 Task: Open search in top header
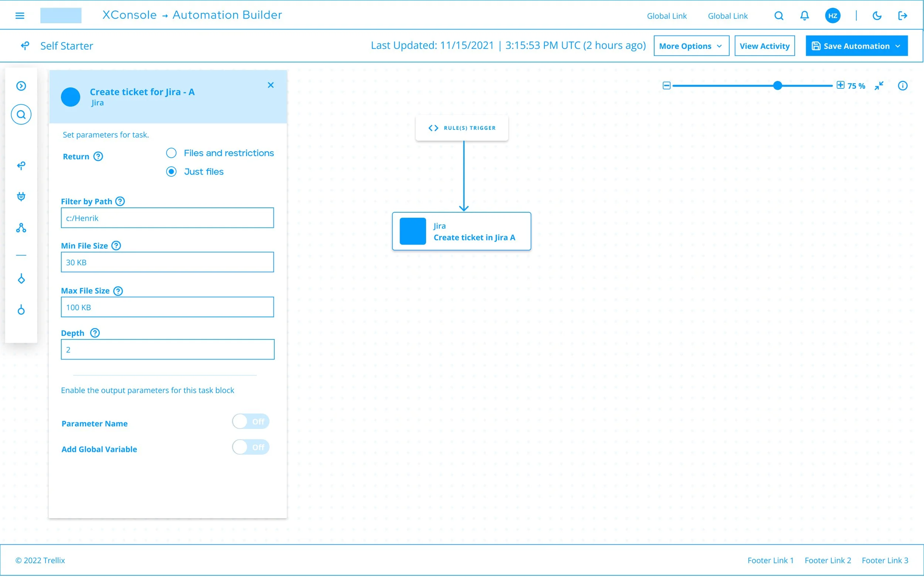779,16
